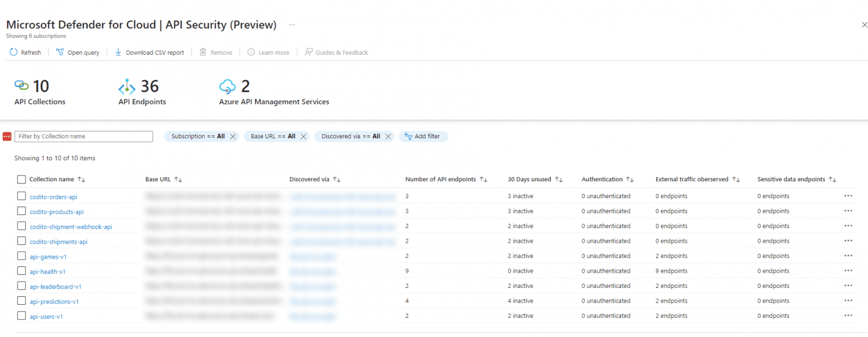Select the checkbox for api-health-v1
The image size is (868, 337).
click(21, 271)
